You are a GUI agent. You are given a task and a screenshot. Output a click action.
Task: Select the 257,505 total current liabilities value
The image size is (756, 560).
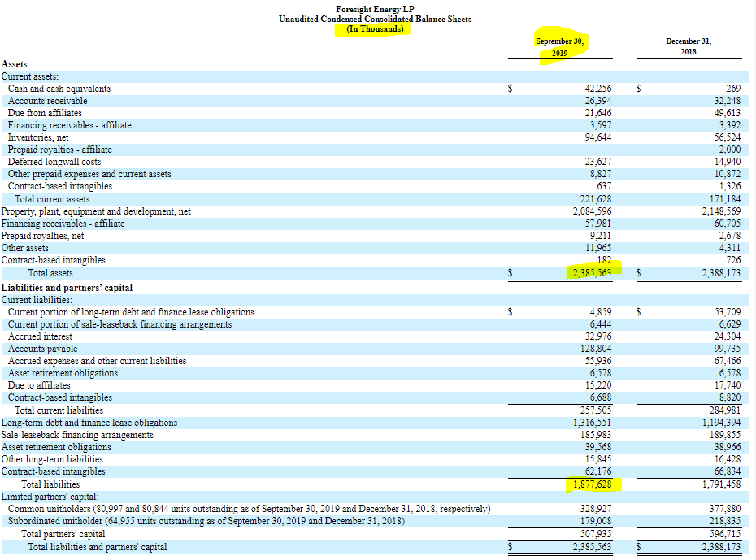(x=595, y=410)
